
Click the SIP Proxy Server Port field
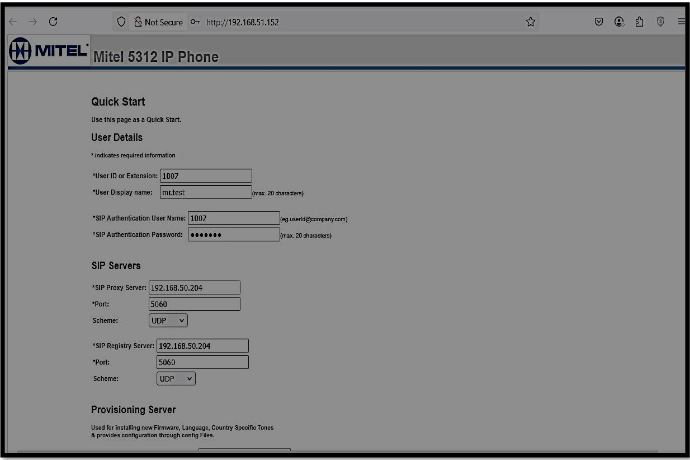pyautogui.click(x=195, y=304)
